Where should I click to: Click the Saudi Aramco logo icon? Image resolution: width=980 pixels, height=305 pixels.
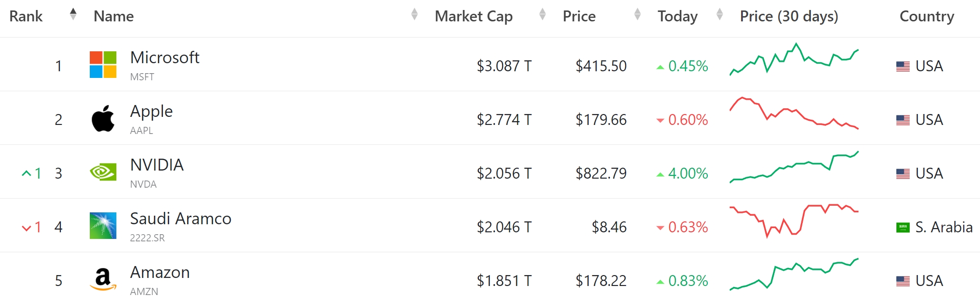(x=103, y=226)
